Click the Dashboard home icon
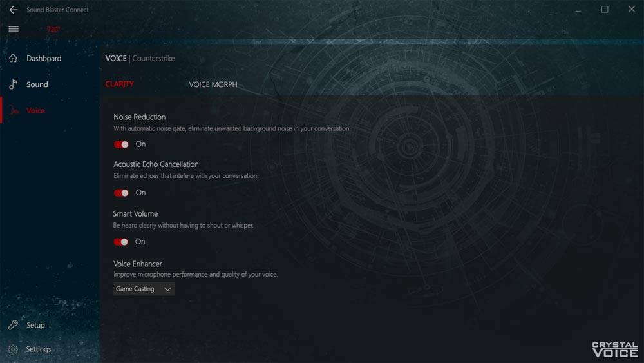This screenshot has height=363, width=644. pyautogui.click(x=13, y=59)
